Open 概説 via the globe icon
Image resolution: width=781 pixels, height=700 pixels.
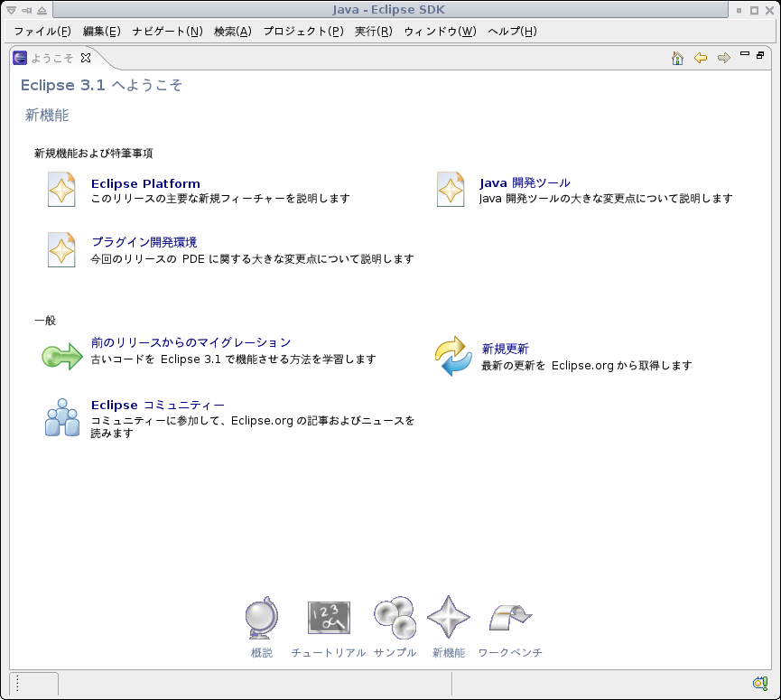262,618
